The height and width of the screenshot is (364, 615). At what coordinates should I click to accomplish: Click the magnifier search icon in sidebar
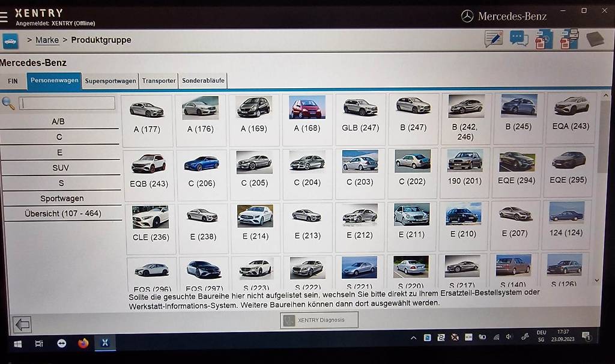point(8,102)
